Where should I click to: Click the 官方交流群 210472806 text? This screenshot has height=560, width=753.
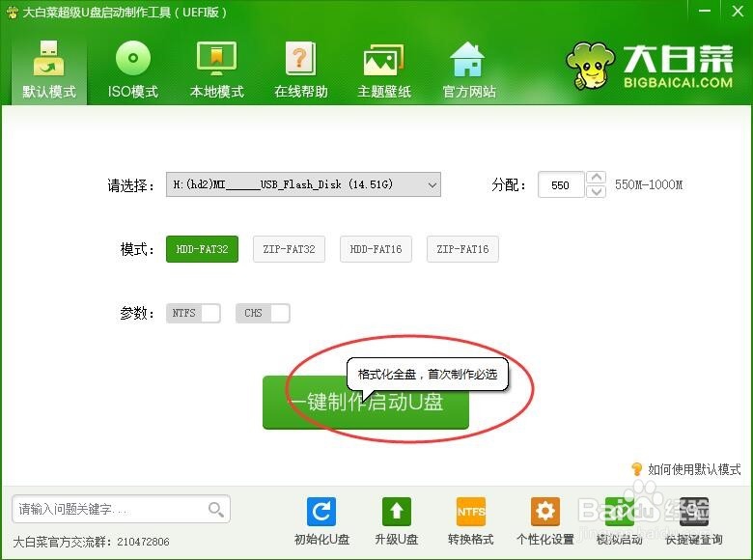92,542
